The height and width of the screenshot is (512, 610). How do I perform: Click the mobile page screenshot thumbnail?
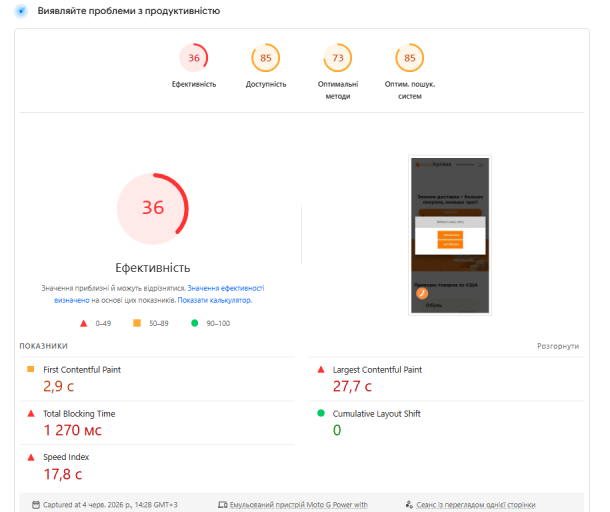(450, 235)
